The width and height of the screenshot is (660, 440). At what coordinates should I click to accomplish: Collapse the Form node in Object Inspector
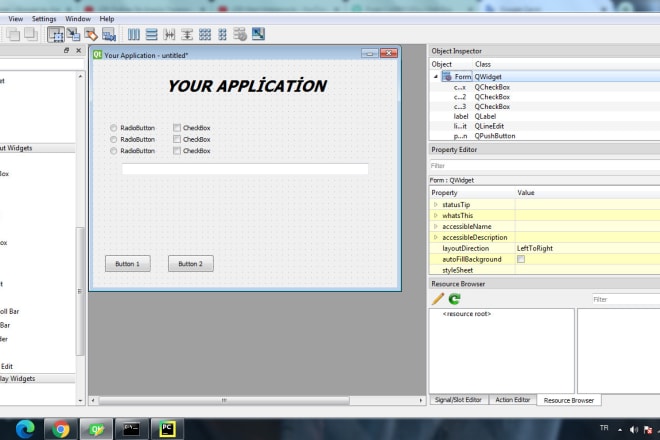435,76
